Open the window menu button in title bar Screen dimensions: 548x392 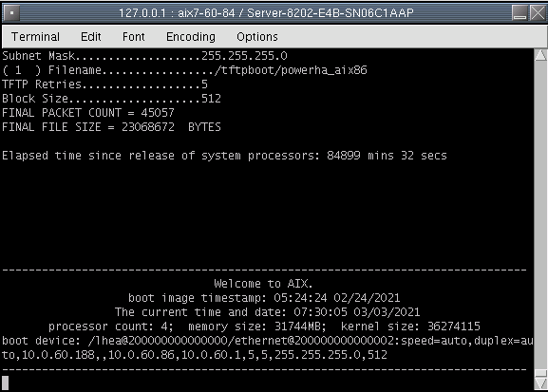pyautogui.click(x=11, y=13)
